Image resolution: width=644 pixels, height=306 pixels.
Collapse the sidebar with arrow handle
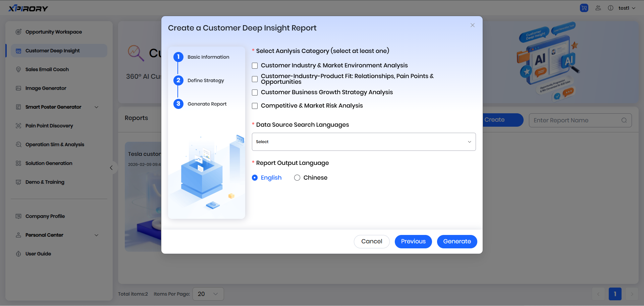pos(111,168)
